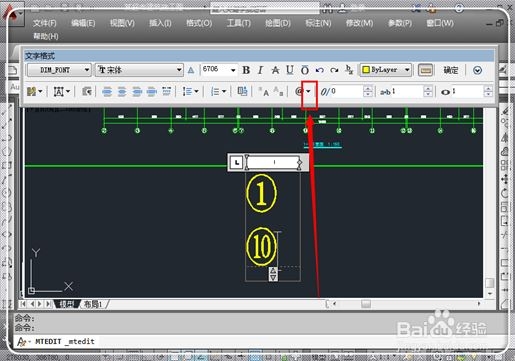Open the ByLayer color dropdown
The image size is (515, 361).
click(x=386, y=70)
